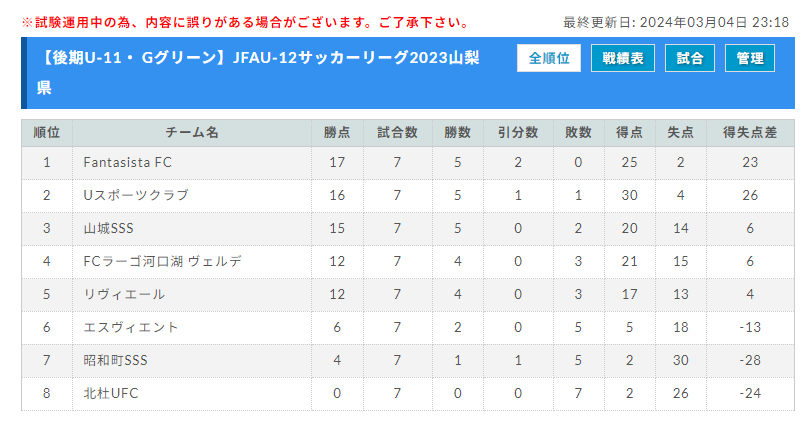Switch to the 戦績表 tab
This screenshot has height=423, width=804.
click(622, 58)
